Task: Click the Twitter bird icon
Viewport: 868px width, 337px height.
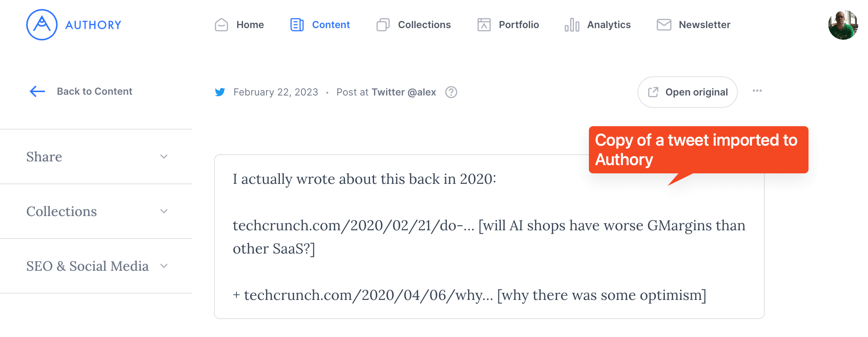Action: pyautogui.click(x=220, y=92)
